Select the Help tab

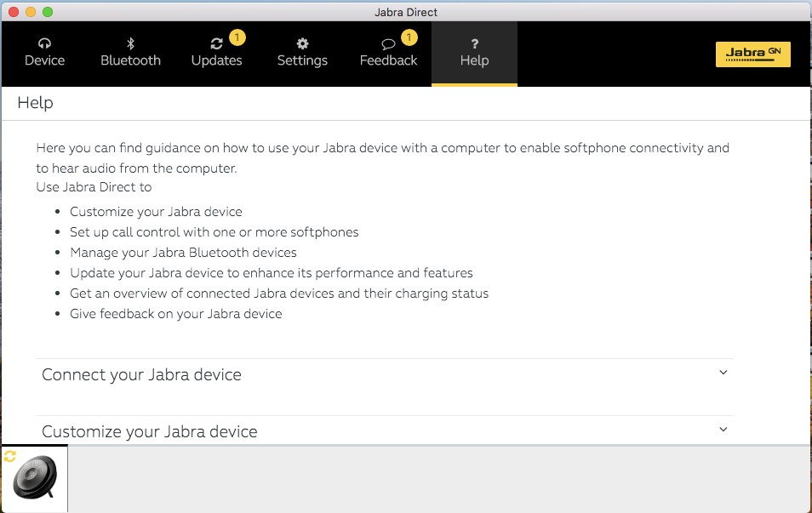click(x=474, y=54)
